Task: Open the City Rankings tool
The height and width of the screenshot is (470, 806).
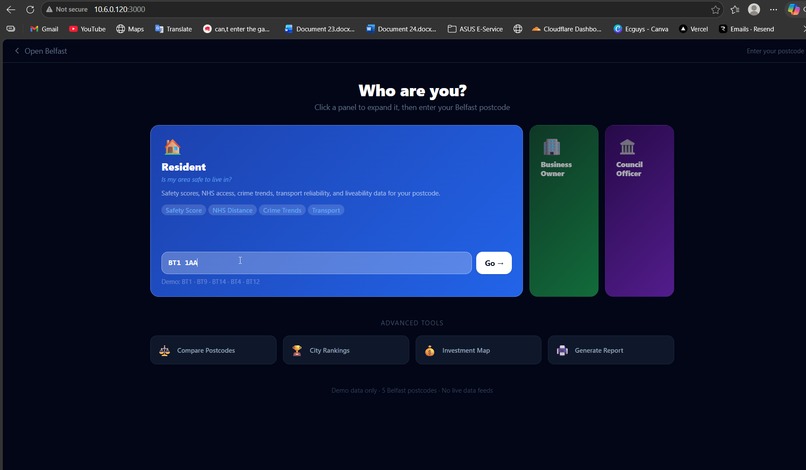Action: 346,350
